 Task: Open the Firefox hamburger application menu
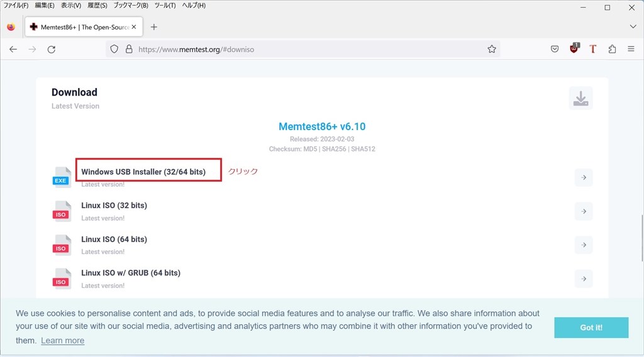631,49
